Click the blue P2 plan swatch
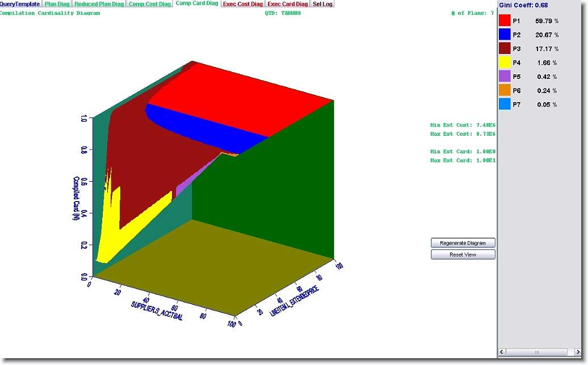Image resolution: width=588 pixels, height=365 pixels. click(x=505, y=35)
